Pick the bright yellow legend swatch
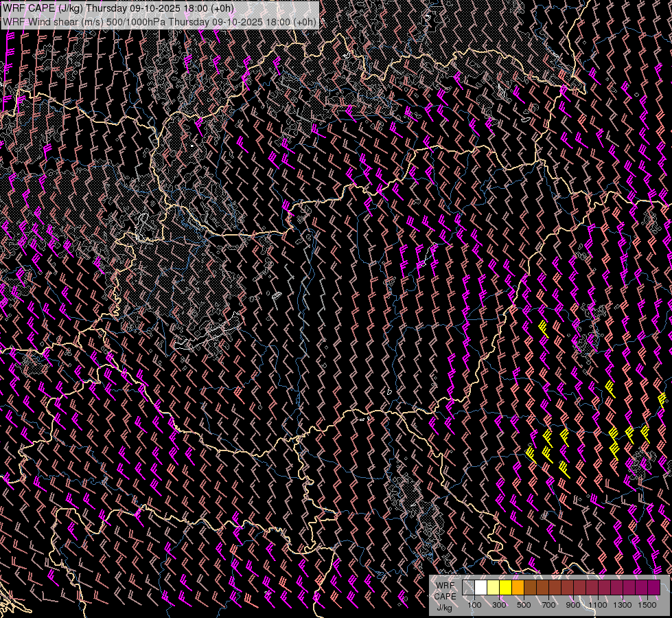 [506, 588]
